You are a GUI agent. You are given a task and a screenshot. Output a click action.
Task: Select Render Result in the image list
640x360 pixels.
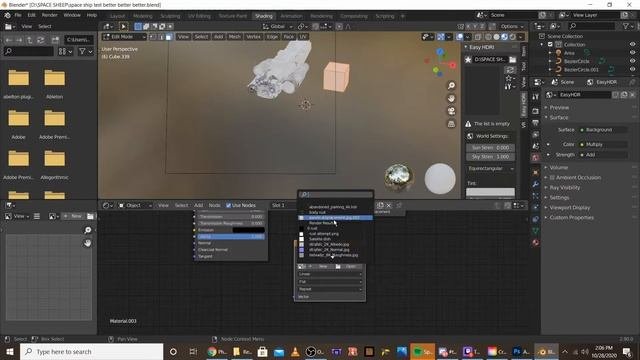tap(322, 223)
